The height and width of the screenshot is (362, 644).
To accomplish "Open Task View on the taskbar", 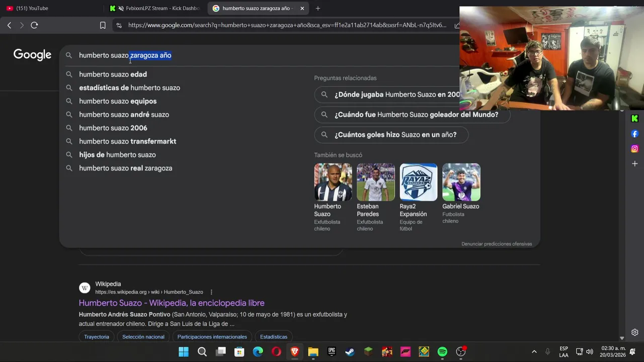I will (221, 351).
